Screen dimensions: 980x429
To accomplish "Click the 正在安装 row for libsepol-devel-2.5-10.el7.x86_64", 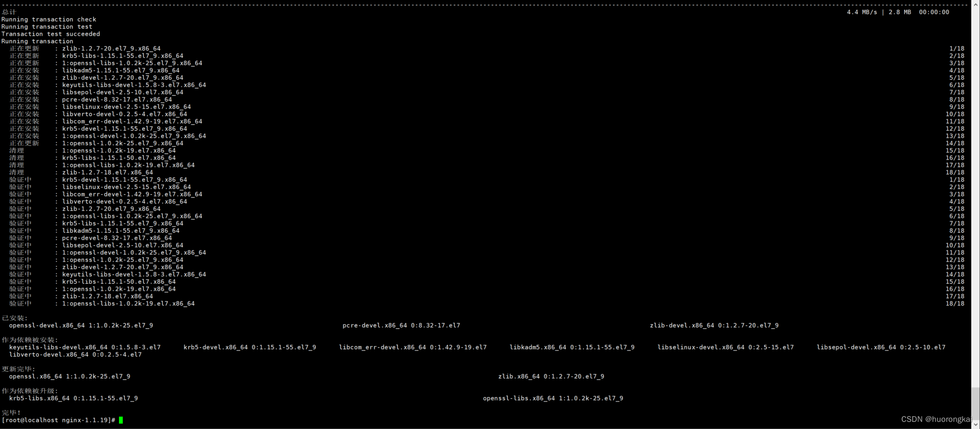I will coord(486,92).
